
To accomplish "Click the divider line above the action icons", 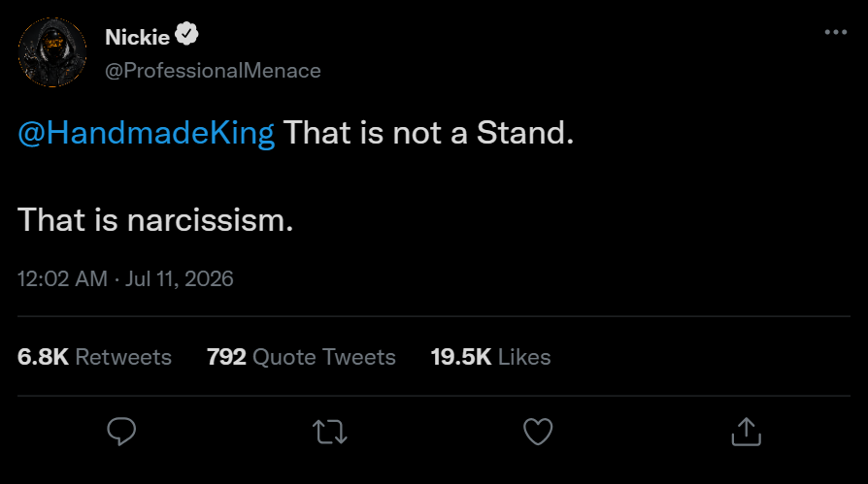I will [434, 396].
